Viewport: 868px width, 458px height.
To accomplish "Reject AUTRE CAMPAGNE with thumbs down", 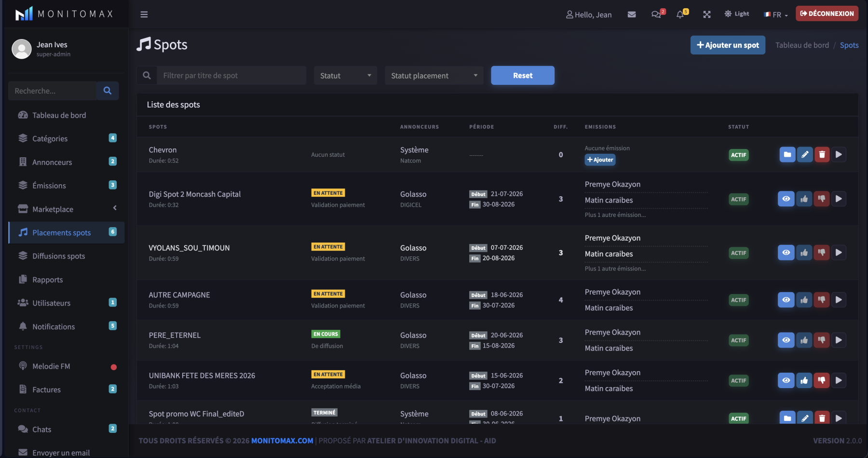I will coord(822,300).
